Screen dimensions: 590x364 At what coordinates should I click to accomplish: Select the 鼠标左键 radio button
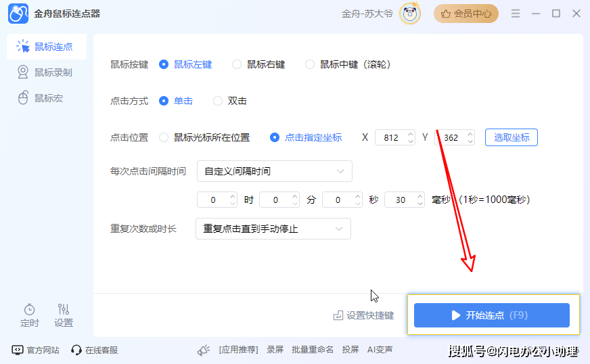[163, 64]
